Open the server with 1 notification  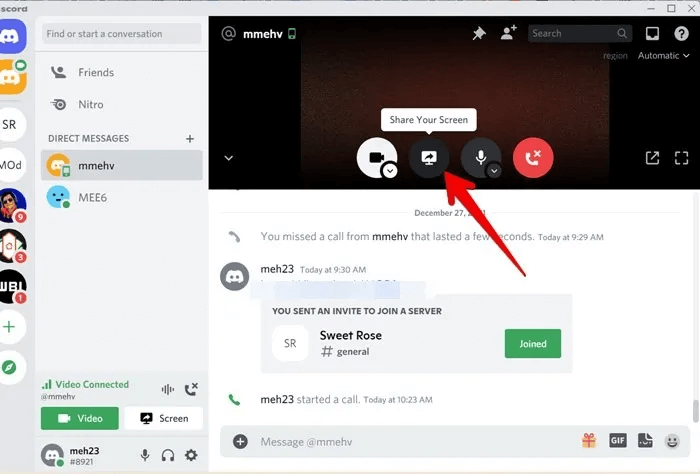[x=12, y=287]
